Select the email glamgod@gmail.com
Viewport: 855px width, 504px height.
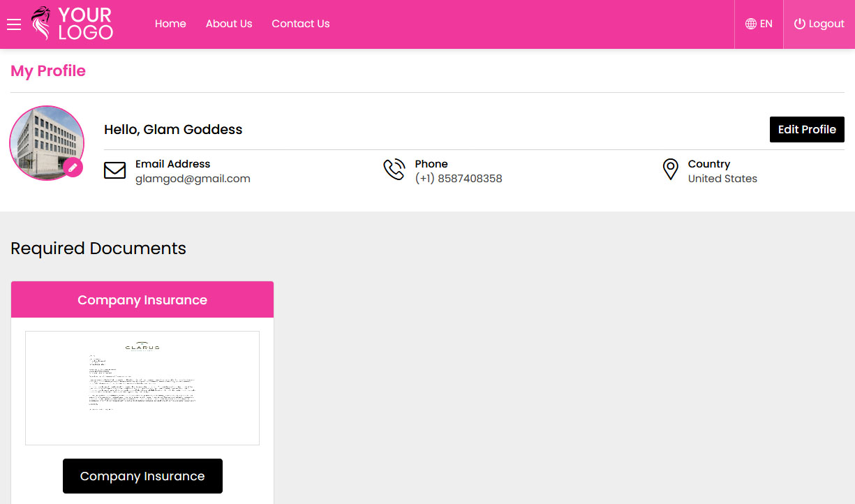(193, 179)
